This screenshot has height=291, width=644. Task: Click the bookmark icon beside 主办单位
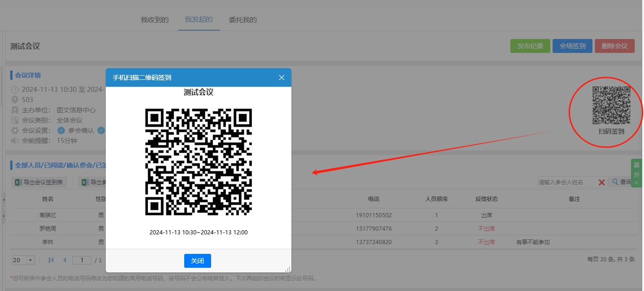pos(15,110)
